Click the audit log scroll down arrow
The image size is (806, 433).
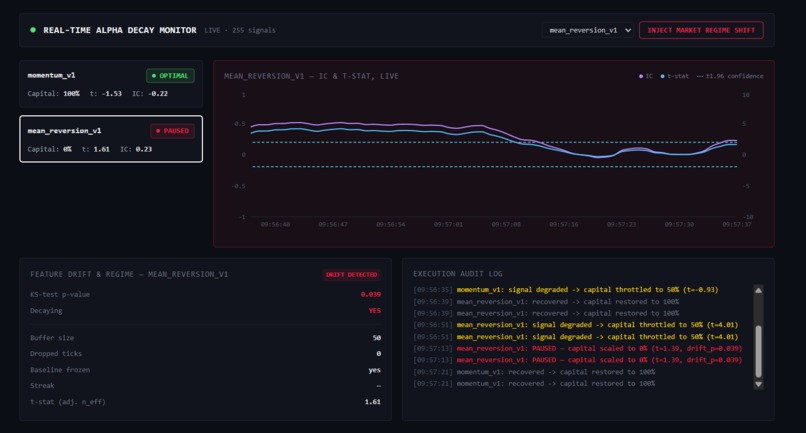(x=758, y=384)
